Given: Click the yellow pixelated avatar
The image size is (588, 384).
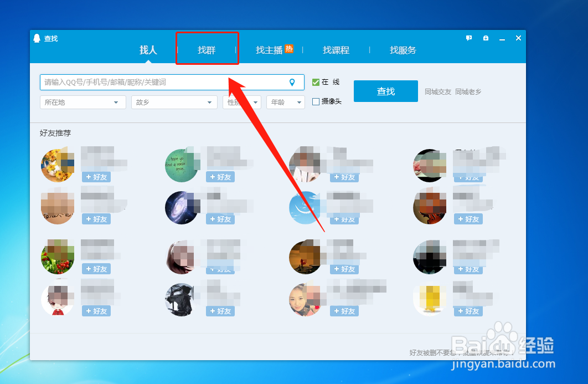Looking at the screenshot, I should point(430,300).
